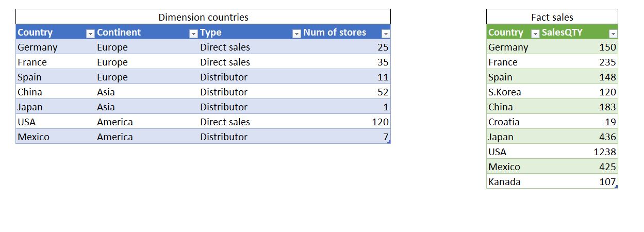Select the Germany cell in Dimension countries
Image resolution: width=644 pixels, height=232 pixels.
(x=55, y=47)
